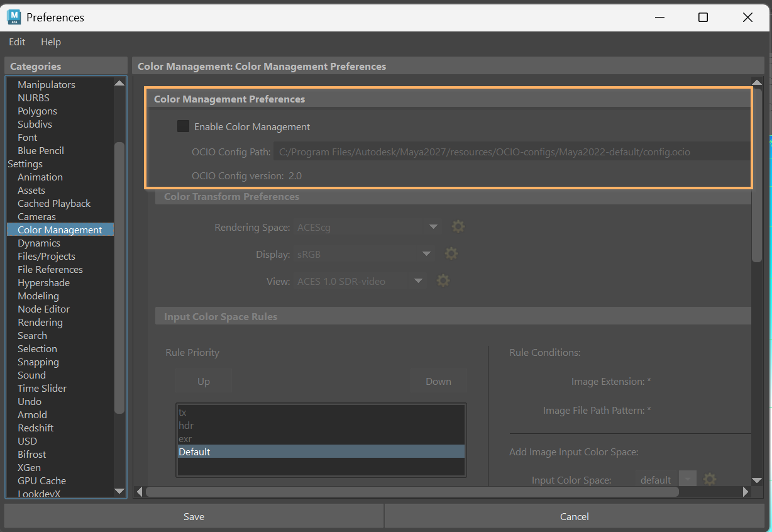
Task: Select Rendering category
Action: [40, 322]
